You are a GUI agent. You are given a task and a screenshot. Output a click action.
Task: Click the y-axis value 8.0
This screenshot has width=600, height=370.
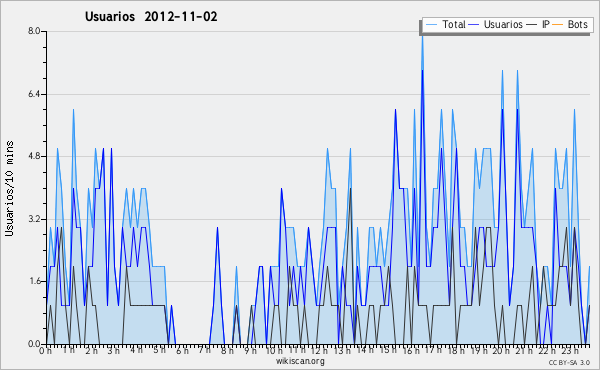[x=34, y=31]
